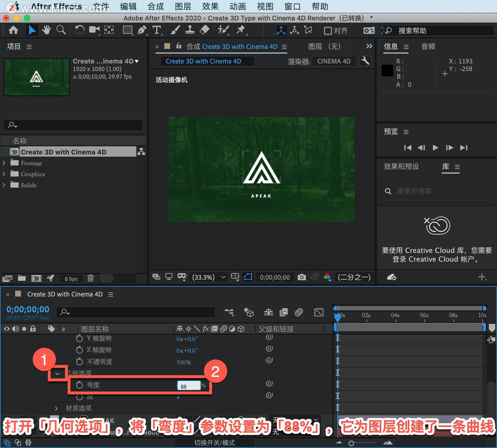Pick the Brush tool
The height and width of the screenshot is (448, 497).
pos(175,30)
